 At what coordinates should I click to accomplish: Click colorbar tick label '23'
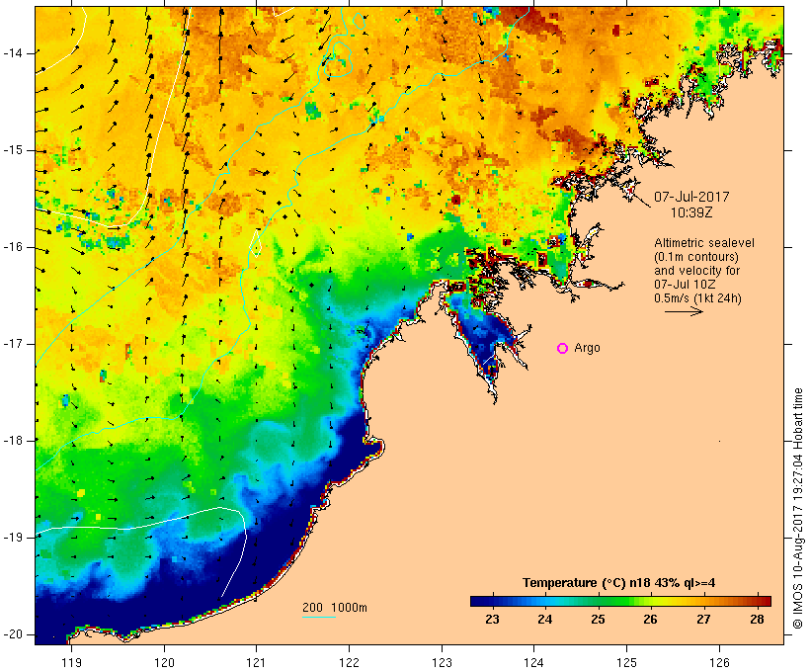(492, 619)
